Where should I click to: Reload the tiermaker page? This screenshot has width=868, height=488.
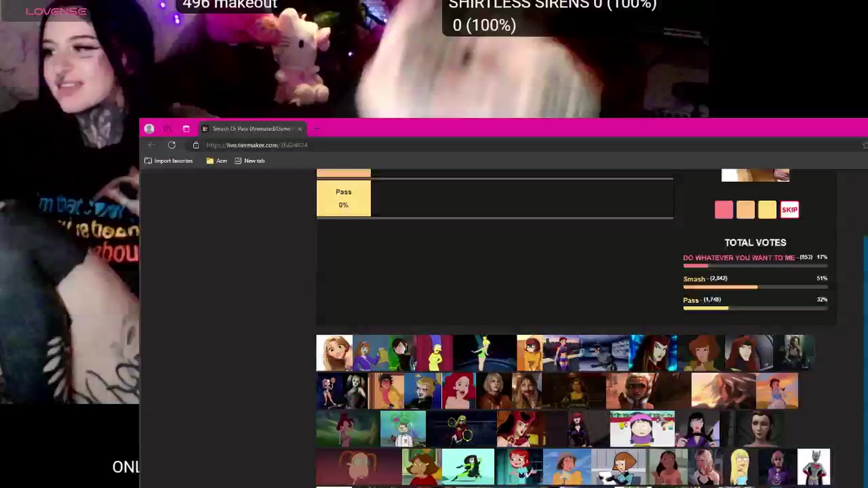(x=172, y=145)
